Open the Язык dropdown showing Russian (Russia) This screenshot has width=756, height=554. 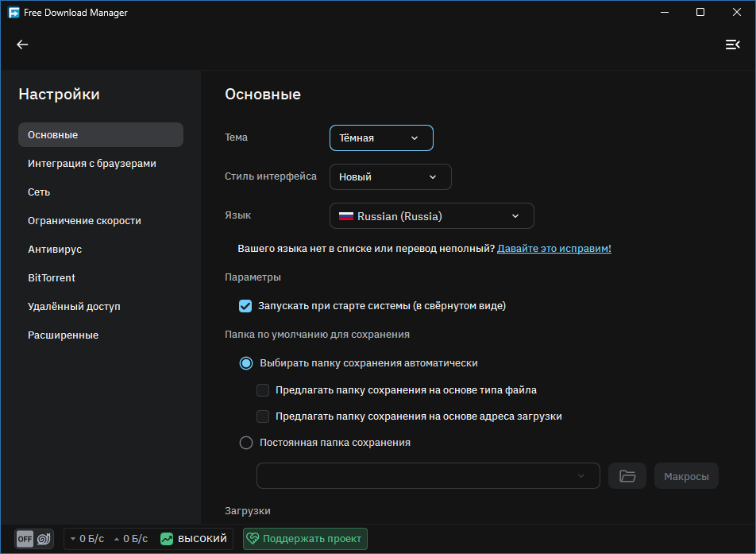(431, 216)
